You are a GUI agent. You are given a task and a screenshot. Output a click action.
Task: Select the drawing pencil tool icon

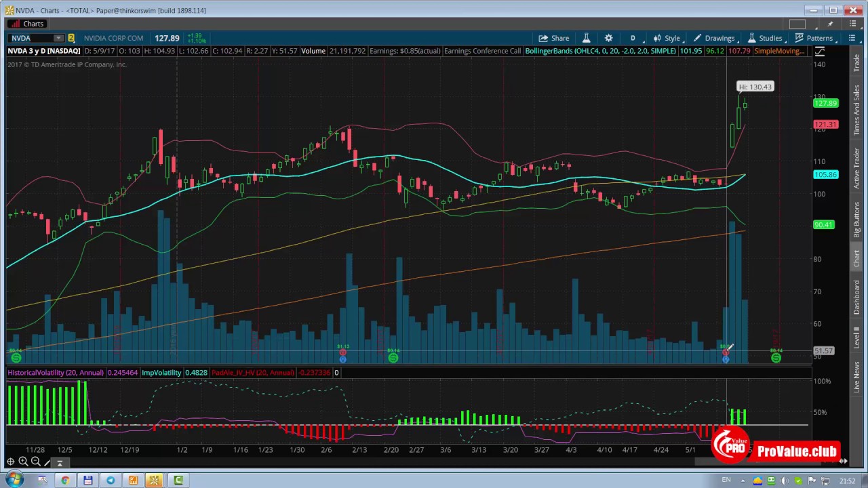[x=46, y=462]
